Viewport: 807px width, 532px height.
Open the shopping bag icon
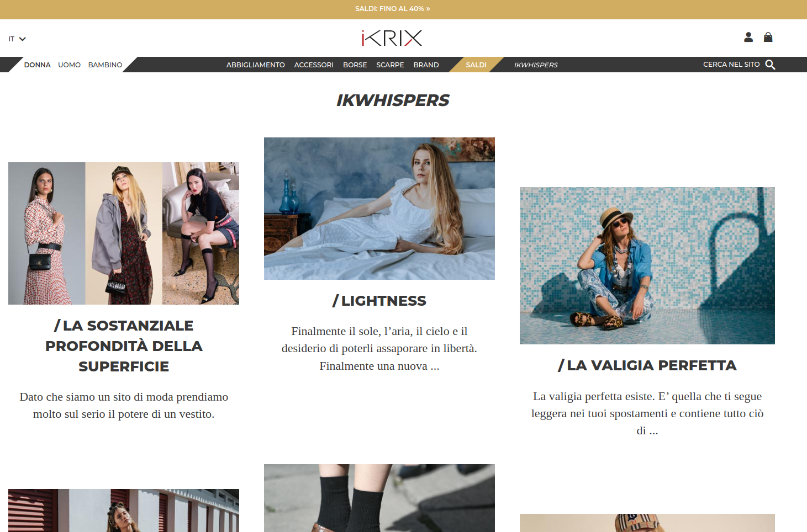click(768, 37)
